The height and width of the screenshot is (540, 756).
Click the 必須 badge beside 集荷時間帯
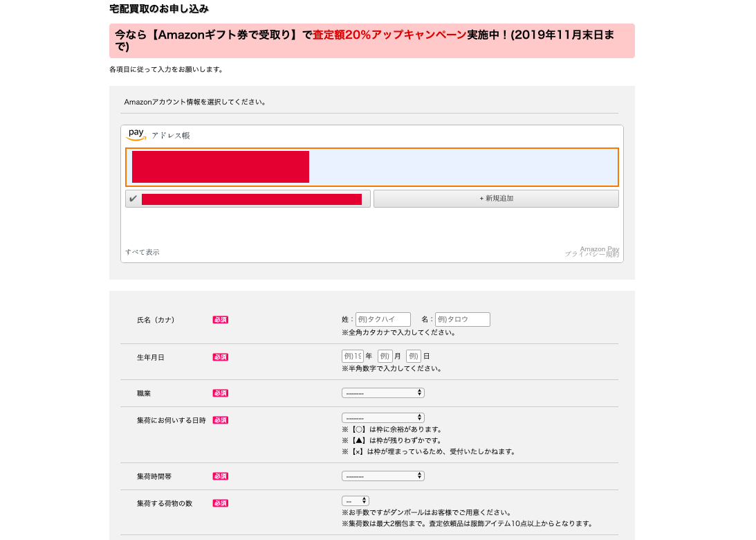click(x=221, y=476)
